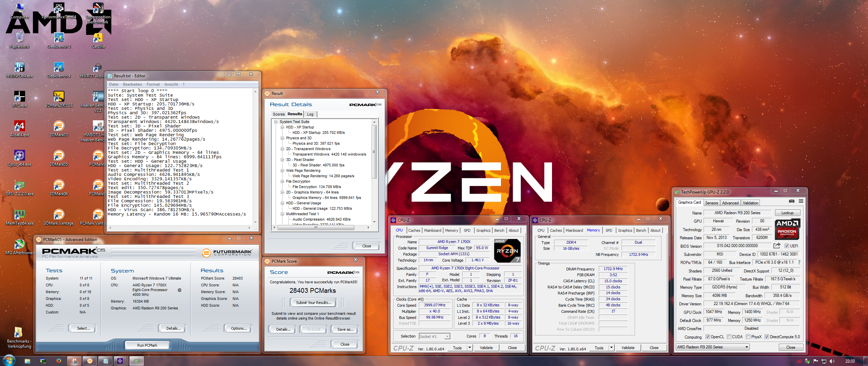The width and height of the screenshot is (868, 366).
Task: Click Options... button in PCMark05
Action: [239, 328]
